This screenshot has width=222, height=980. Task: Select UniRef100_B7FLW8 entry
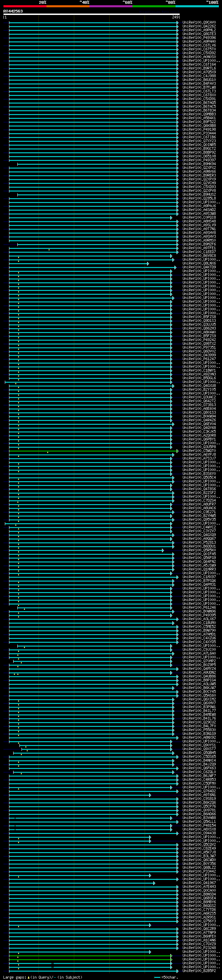pos(199,88)
